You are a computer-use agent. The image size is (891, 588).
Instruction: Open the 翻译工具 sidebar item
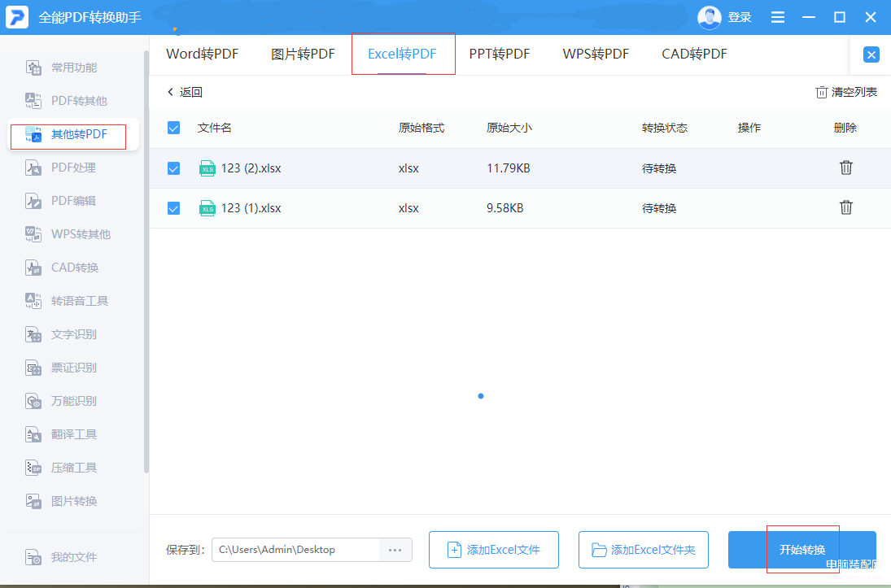pos(61,434)
